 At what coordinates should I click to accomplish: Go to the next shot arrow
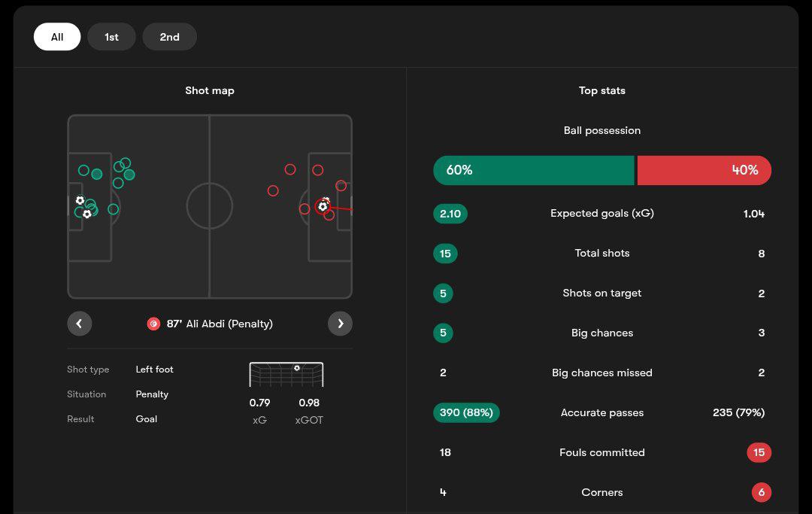click(x=340, y=324)
